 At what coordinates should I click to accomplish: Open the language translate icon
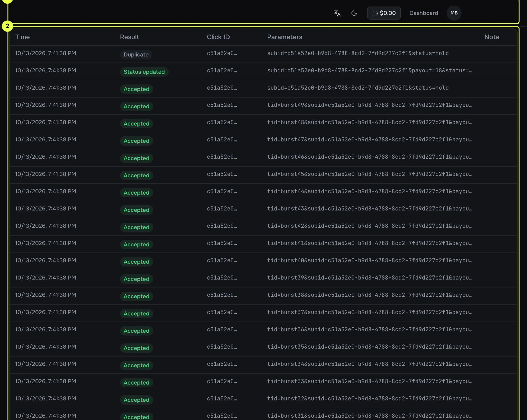click(x=337, y=13)
